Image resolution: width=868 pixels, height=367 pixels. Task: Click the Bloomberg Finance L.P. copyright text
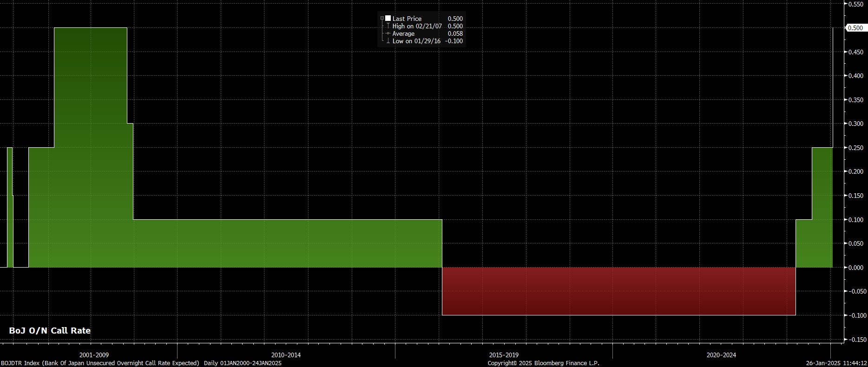543,363
